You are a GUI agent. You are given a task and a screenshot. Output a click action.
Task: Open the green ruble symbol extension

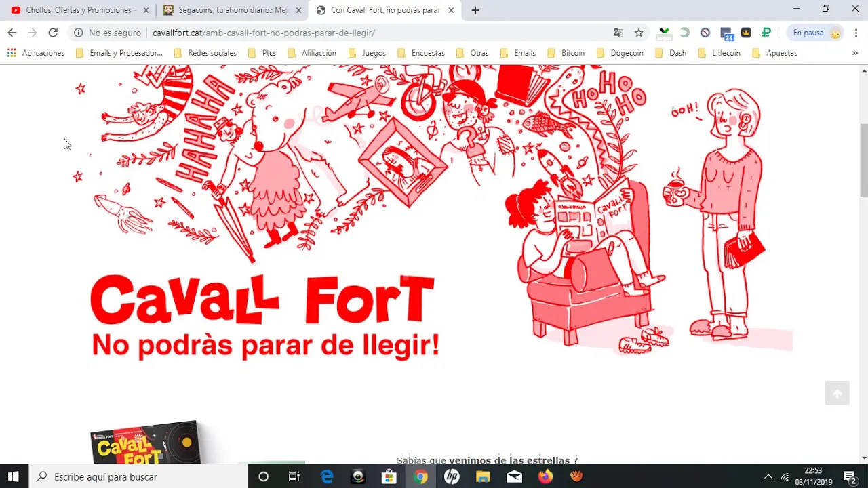pos(766,33)
